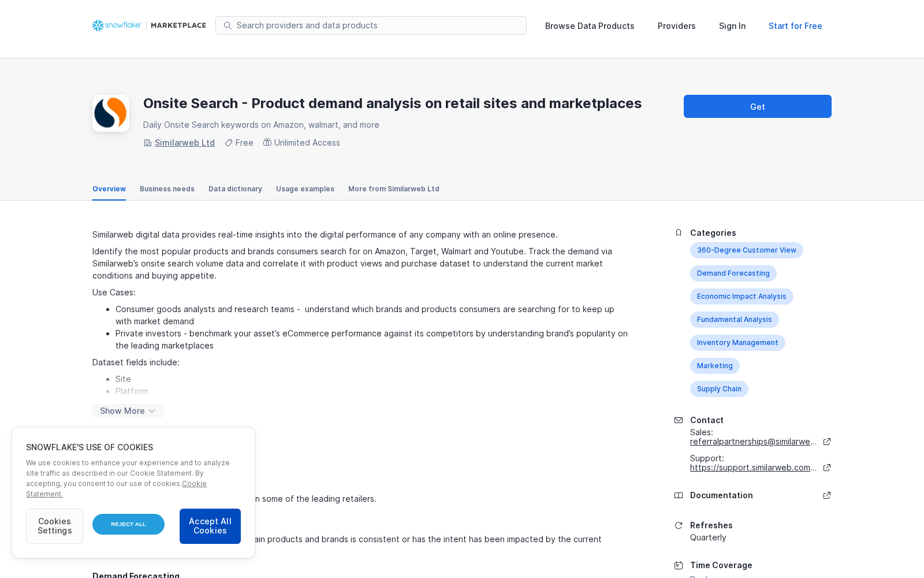The width and height of the screenshot is (924, 578).
Task: Switch to the Overview tab
Action: click(x=109, y=189)
